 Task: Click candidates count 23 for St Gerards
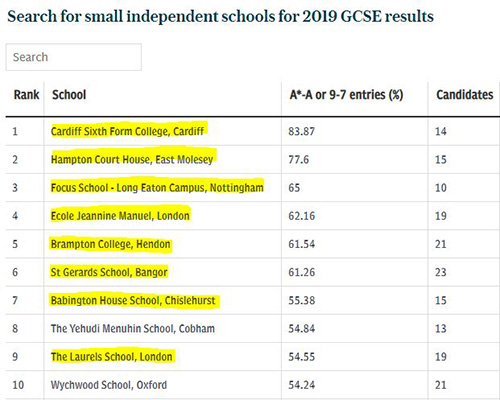[x=441, y=272]
